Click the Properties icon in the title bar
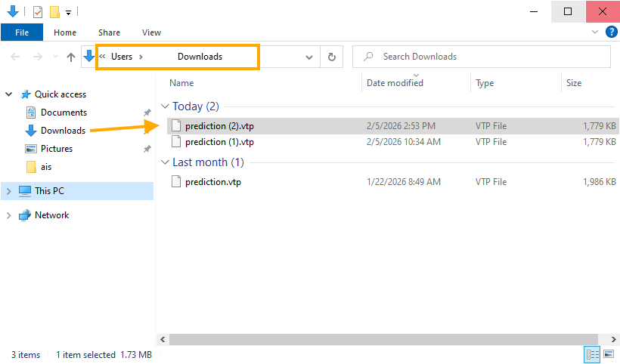This screenshot has height=364, width=620. [38, 12]
